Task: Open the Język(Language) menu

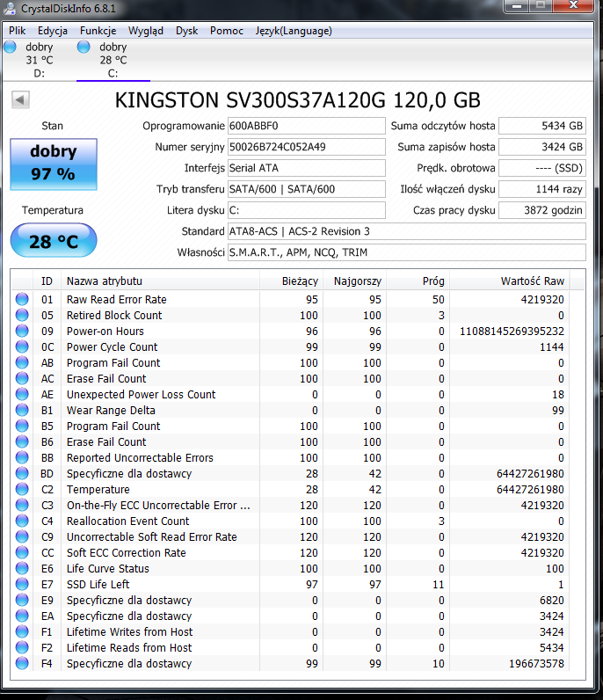Action: pos(294,31)
